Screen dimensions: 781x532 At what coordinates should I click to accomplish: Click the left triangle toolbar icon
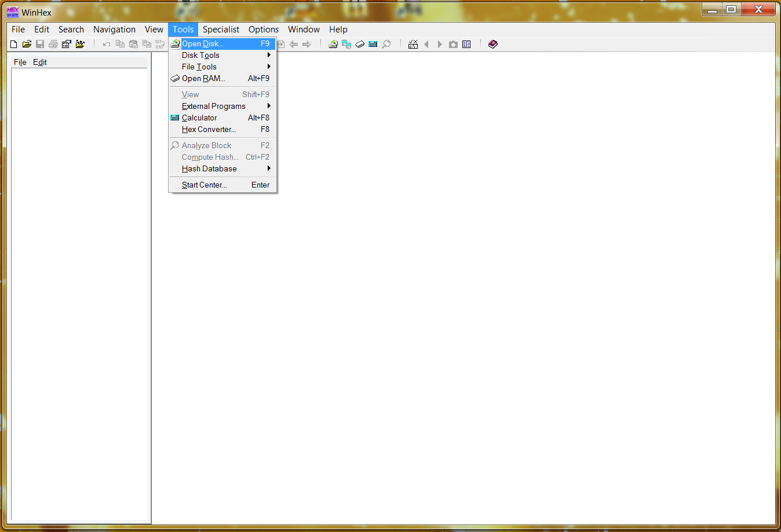[x=426, y=44]
